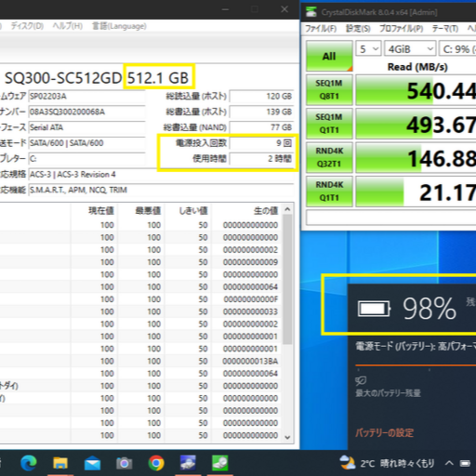Open the weather widget showing 2°C
This screenshot has width=476, height=476.
[x=387, y=463]
